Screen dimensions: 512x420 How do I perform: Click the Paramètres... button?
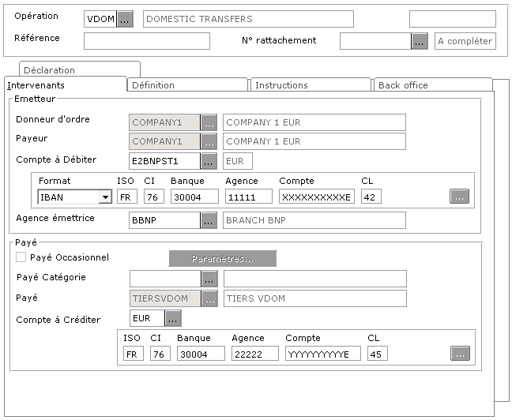coord(222,259)
